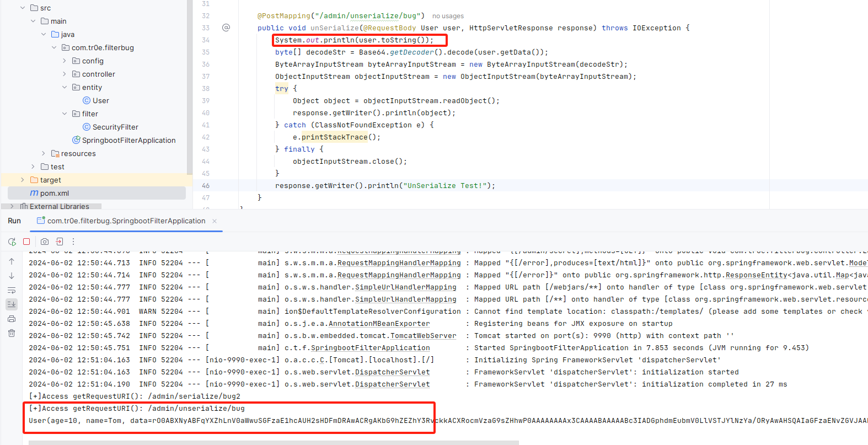The image size is (868, 445).
Task: Toggle scroll to end of console
Action: [x=12, y=304]
